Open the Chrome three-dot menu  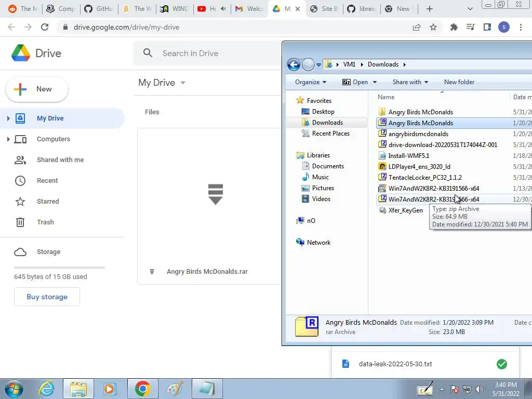(x=521, y=27)
